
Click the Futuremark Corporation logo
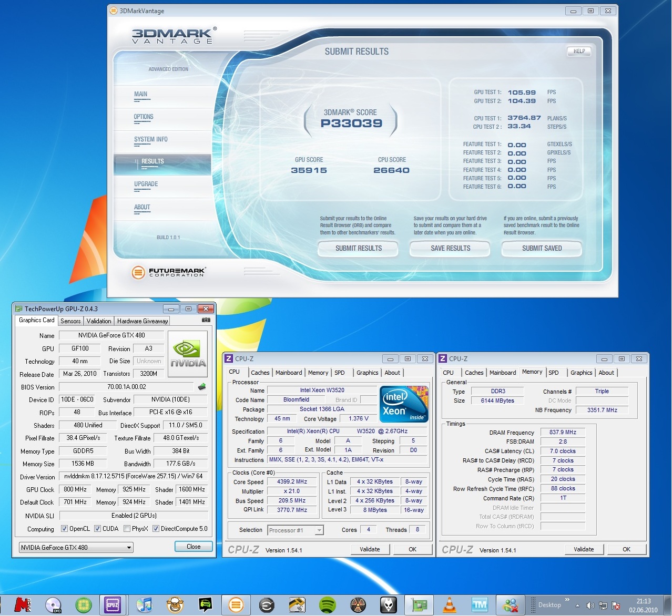pos(168,272)
